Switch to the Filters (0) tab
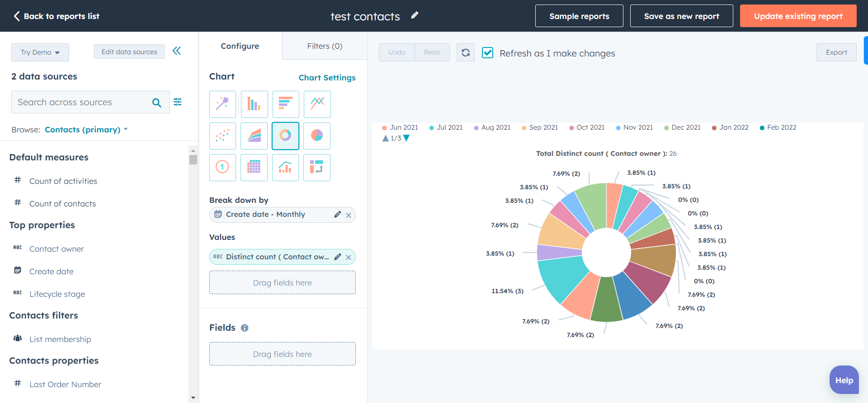This screenshot has height=403, width=868. point(325,46)
